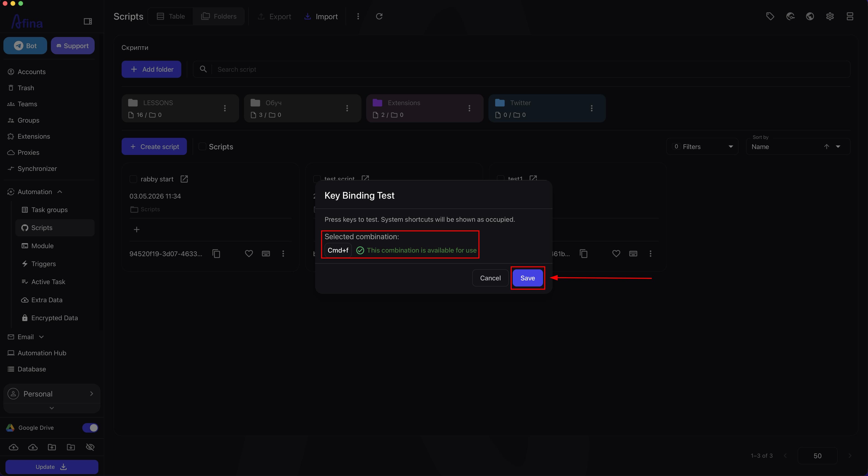
Task: Toggle the Google Drive switch
Action: click(90, 428)
